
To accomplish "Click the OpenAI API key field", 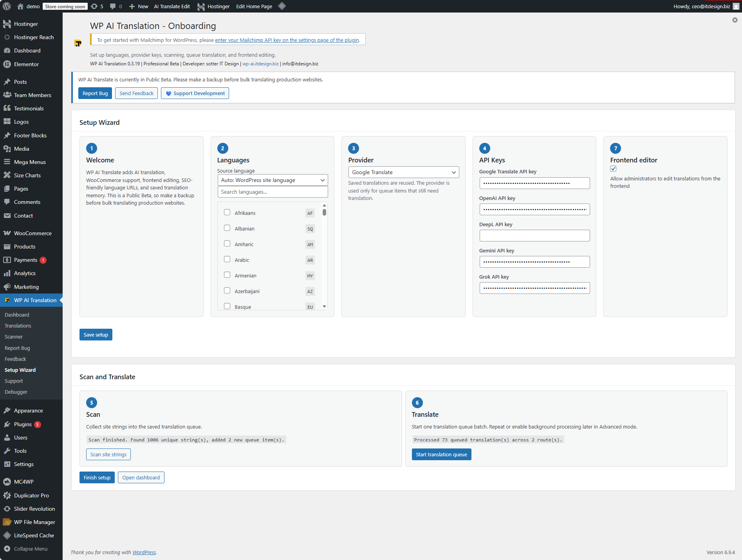I will coord(534,209).
